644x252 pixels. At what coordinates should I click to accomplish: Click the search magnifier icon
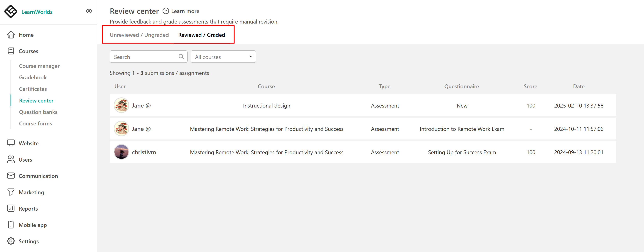181,57
